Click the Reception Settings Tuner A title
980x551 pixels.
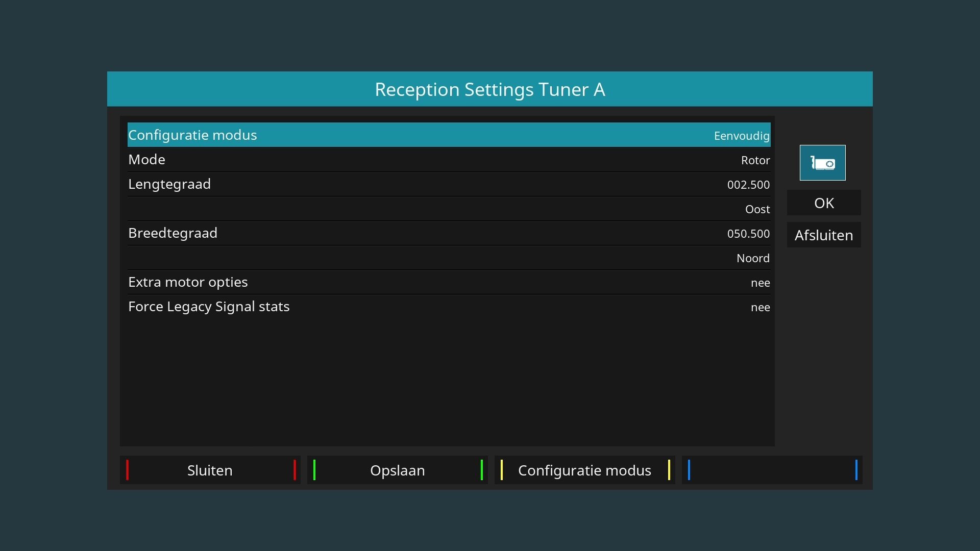point(489,89)
